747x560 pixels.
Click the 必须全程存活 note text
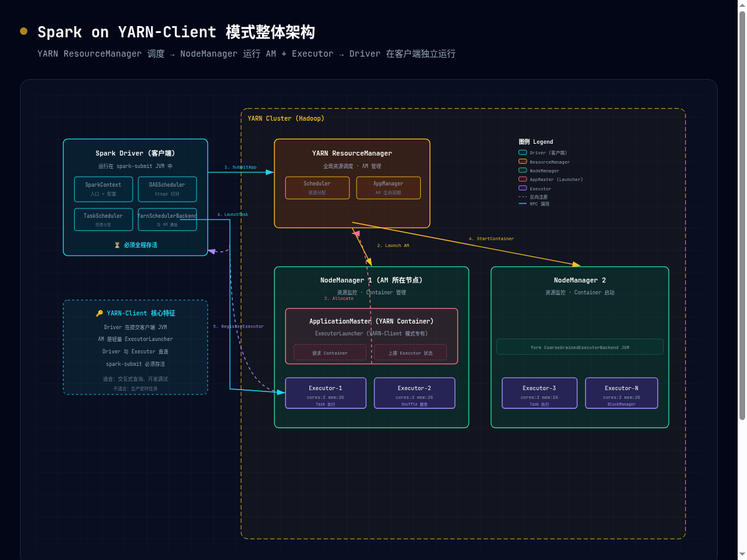(x=141, y=245)
